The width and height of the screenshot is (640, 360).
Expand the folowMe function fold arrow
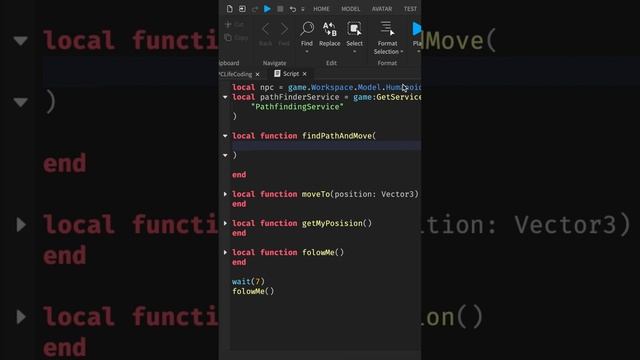click(x=225, y=252)
